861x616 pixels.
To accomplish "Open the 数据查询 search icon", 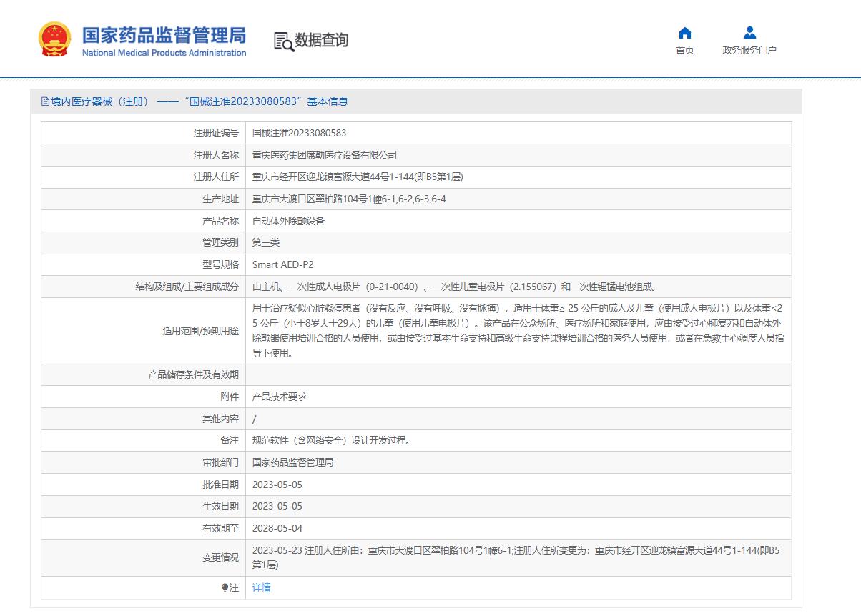I will [284, 41].
